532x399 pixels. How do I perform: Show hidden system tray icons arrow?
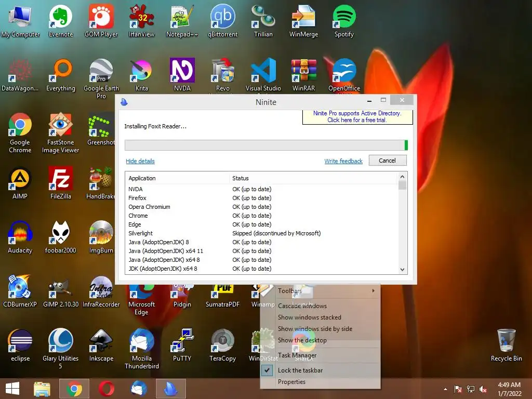(x=445, y=389)
